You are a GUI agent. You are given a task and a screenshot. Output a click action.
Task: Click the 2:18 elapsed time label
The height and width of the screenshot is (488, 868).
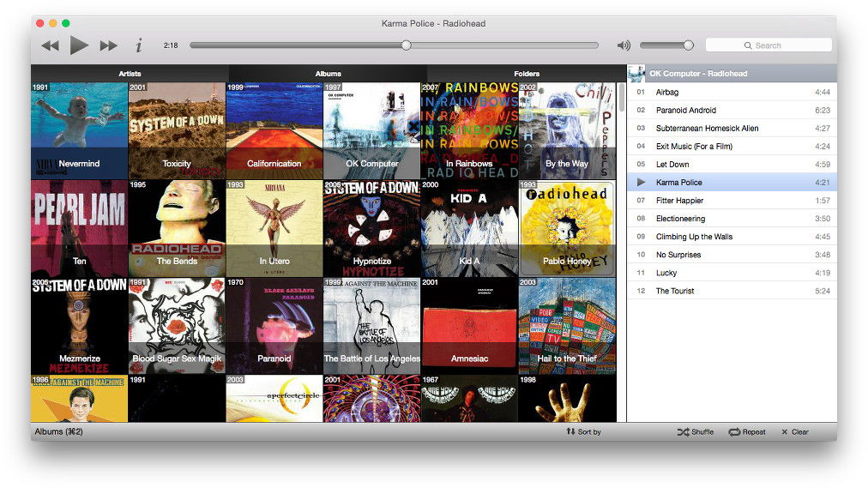coord(171,45)
